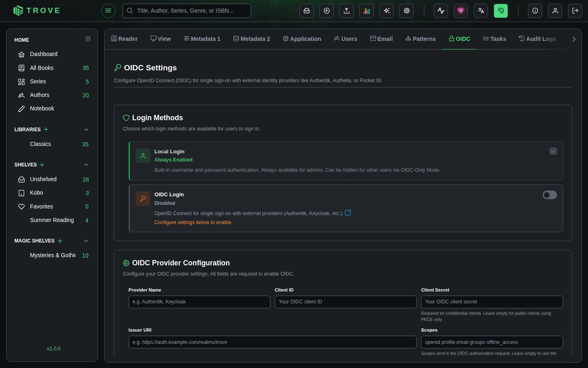Collapse the Magic Shelves section chevron

click(x=86, y=241)
